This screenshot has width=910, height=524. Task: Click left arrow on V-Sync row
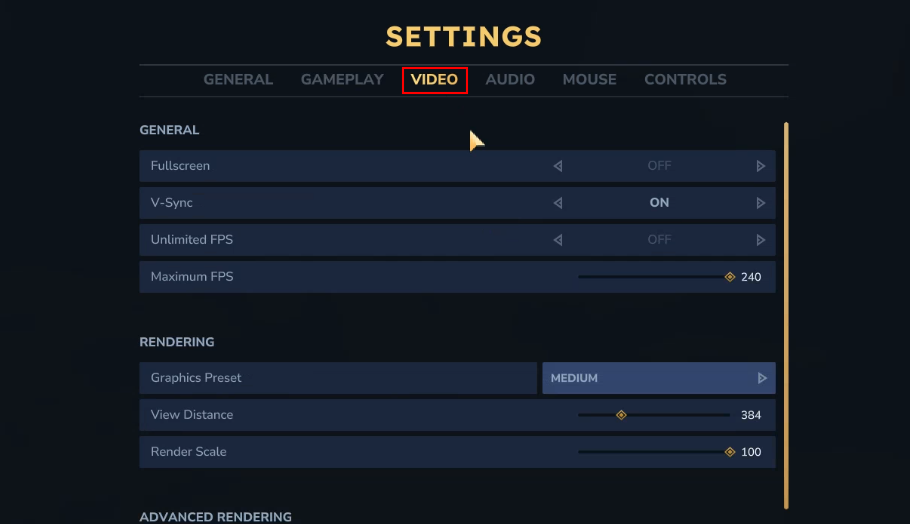pos(558,203)
